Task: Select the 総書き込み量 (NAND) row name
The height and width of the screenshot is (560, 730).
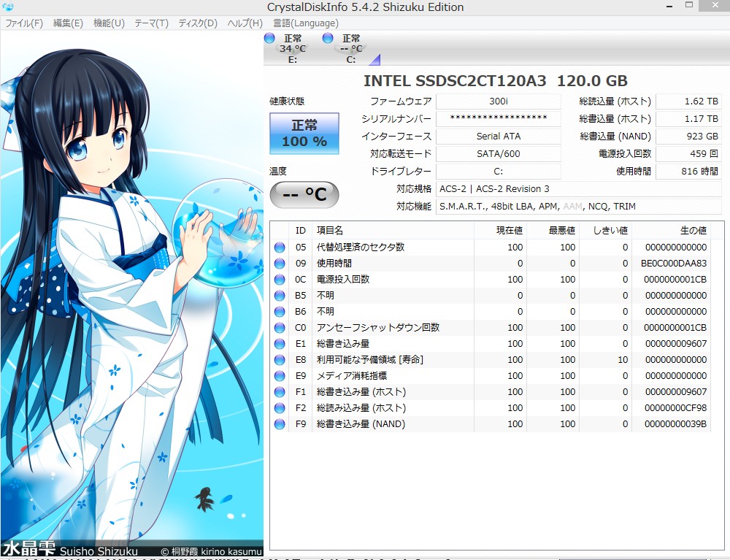Action: tap(361, 424)
